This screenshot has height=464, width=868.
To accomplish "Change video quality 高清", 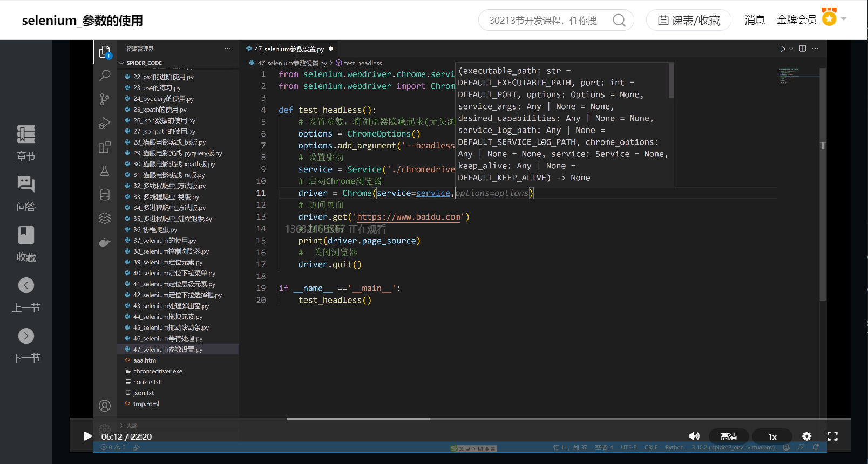I will click(729, 436).
